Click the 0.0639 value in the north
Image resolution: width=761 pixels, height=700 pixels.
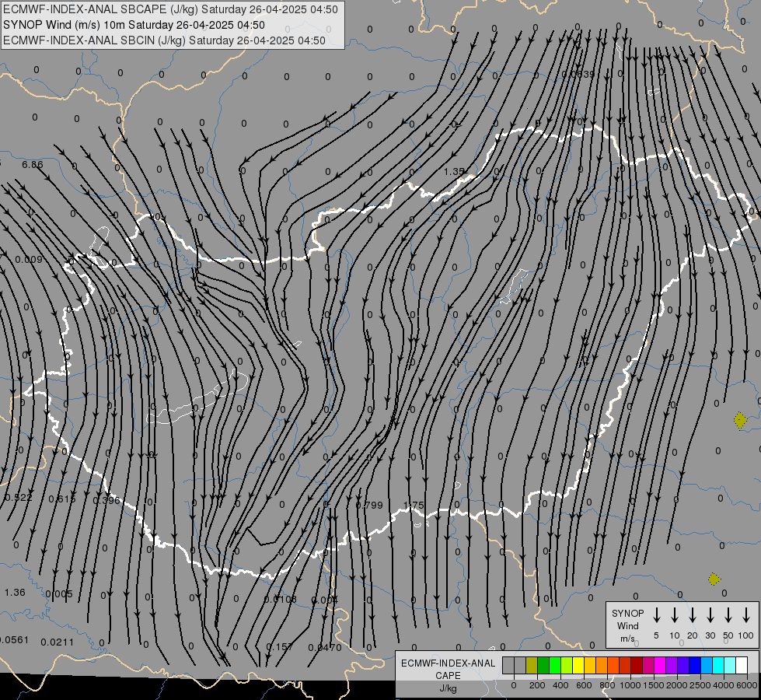click(x=578, y=75)
